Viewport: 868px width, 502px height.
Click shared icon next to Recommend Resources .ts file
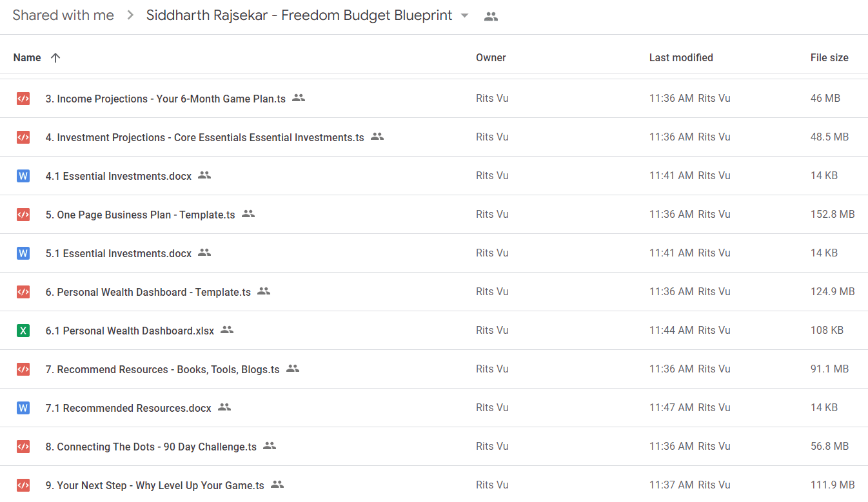(x=293, y=369)
